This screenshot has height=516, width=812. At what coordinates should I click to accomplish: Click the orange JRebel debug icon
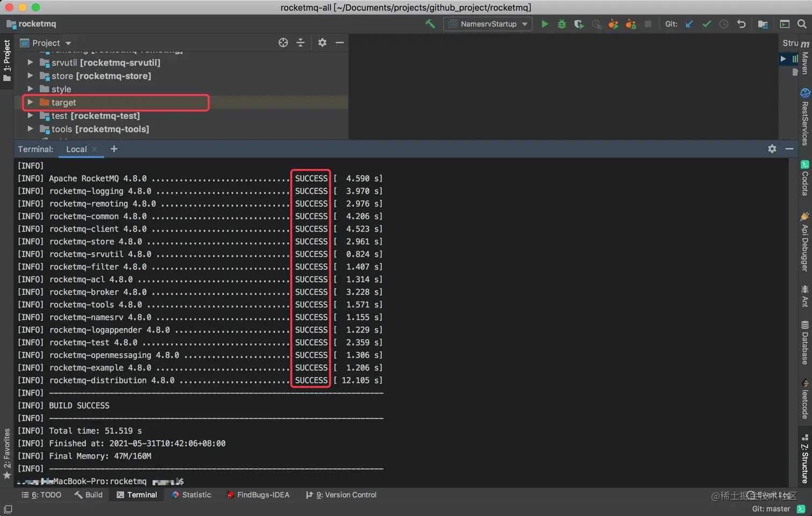point(631,24)
